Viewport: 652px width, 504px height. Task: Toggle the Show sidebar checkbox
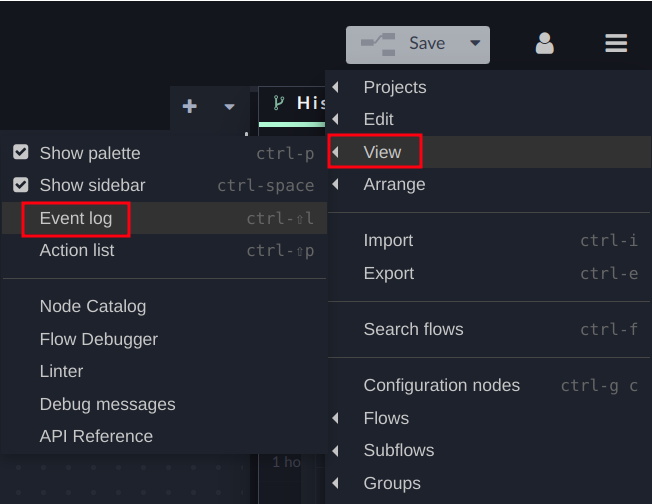[20, 185]
